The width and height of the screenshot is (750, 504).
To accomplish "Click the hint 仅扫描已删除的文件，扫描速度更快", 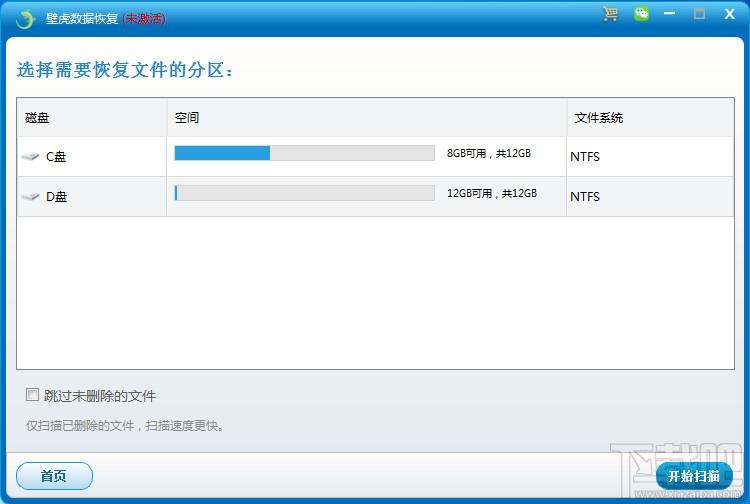I will [125, 426].
